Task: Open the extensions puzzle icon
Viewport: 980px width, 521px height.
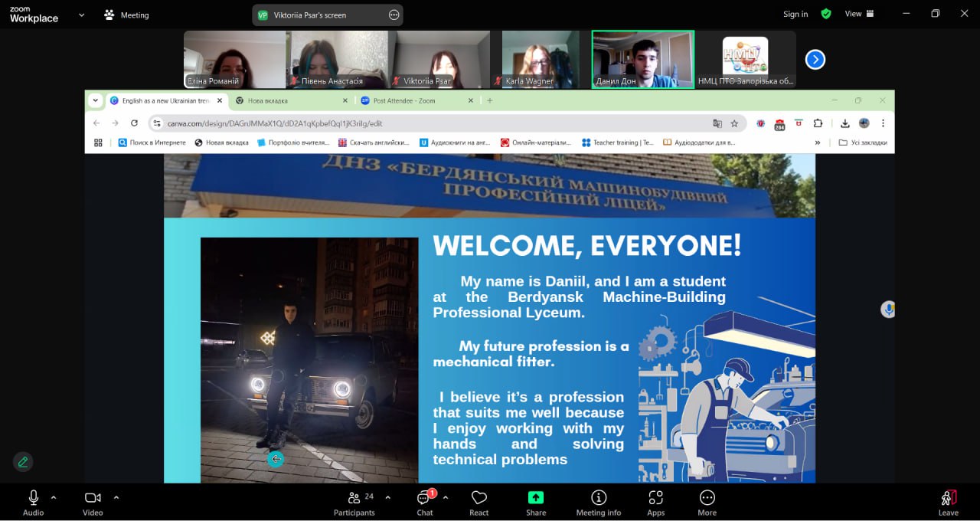Action: [818, 123]
